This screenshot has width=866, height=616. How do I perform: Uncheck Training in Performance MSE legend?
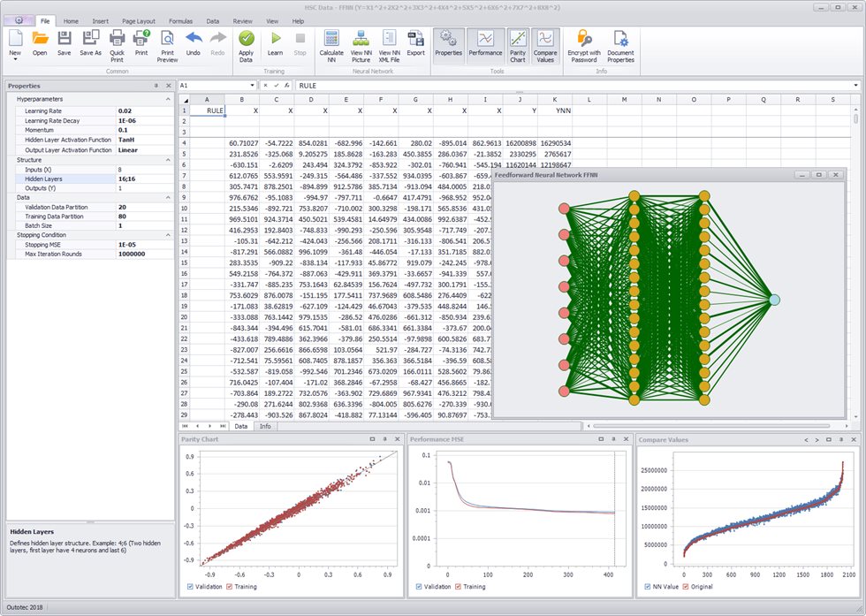pos(458,586)
